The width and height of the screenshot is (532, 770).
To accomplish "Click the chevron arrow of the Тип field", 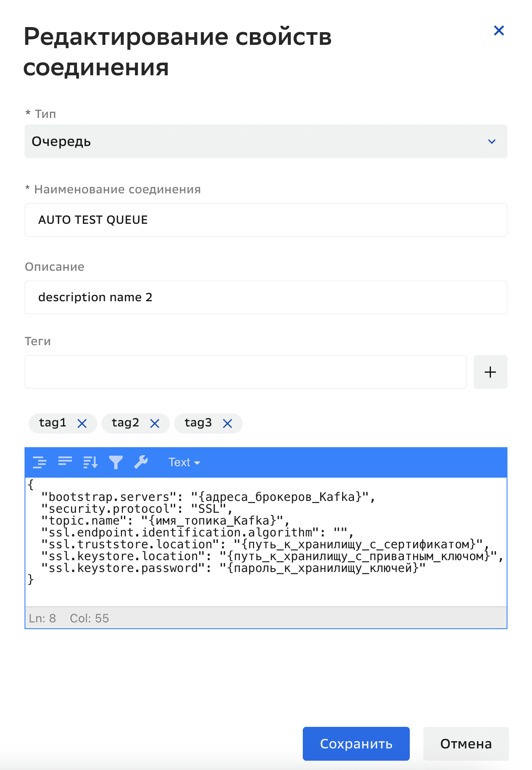I will tap(491, 141).
